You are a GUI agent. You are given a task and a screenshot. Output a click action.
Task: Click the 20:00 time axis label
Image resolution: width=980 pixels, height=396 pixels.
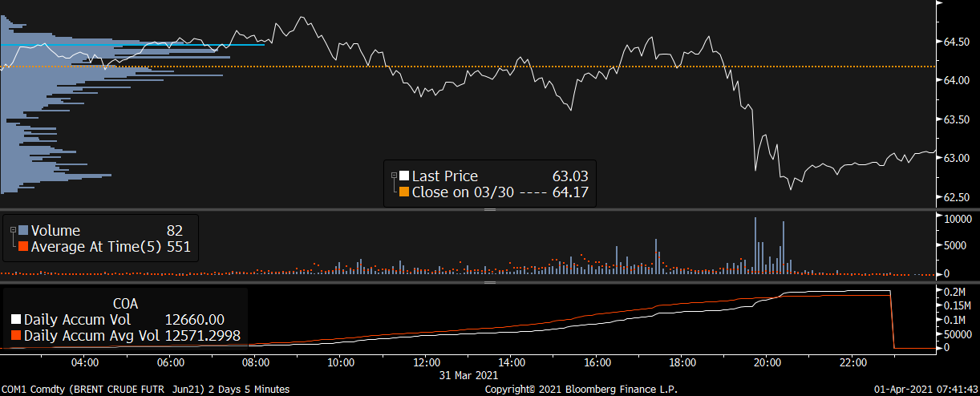click(766, 362)
